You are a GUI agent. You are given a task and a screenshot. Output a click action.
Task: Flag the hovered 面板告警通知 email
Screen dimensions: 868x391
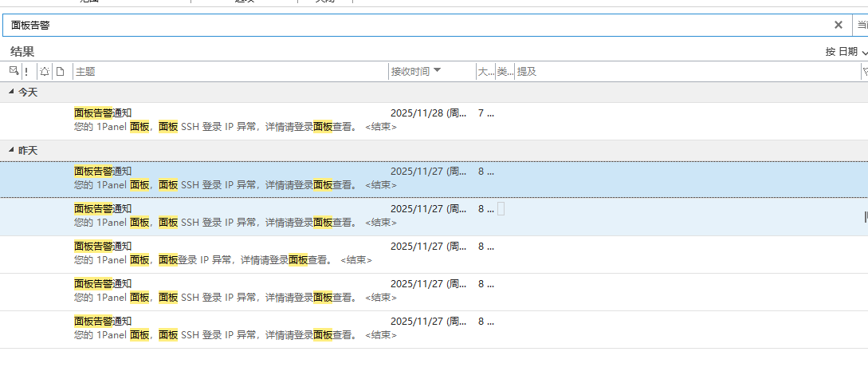865,216
